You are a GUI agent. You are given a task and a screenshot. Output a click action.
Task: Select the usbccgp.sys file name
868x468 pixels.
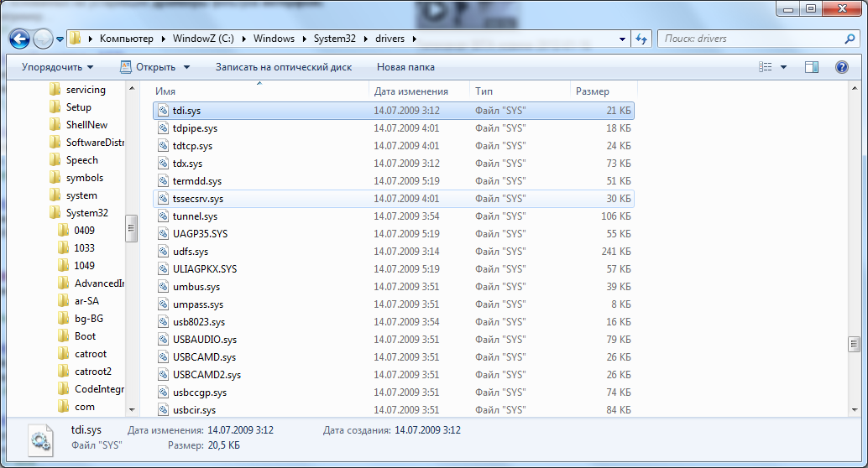click(199, 393)
